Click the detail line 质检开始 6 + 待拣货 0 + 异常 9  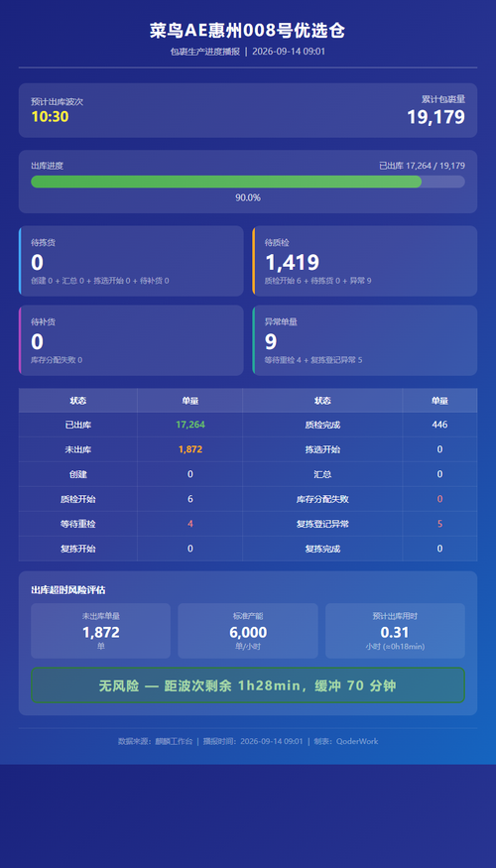click(317, 281)
